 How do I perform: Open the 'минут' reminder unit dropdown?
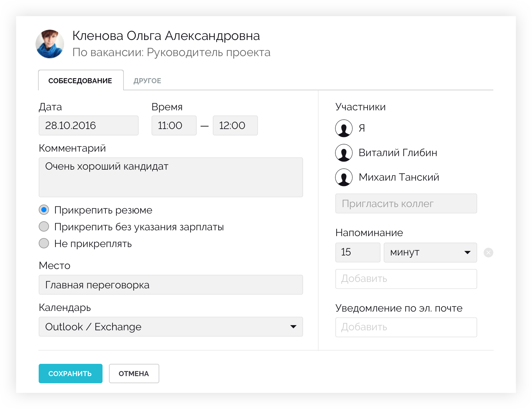click(x=430, y=253)
